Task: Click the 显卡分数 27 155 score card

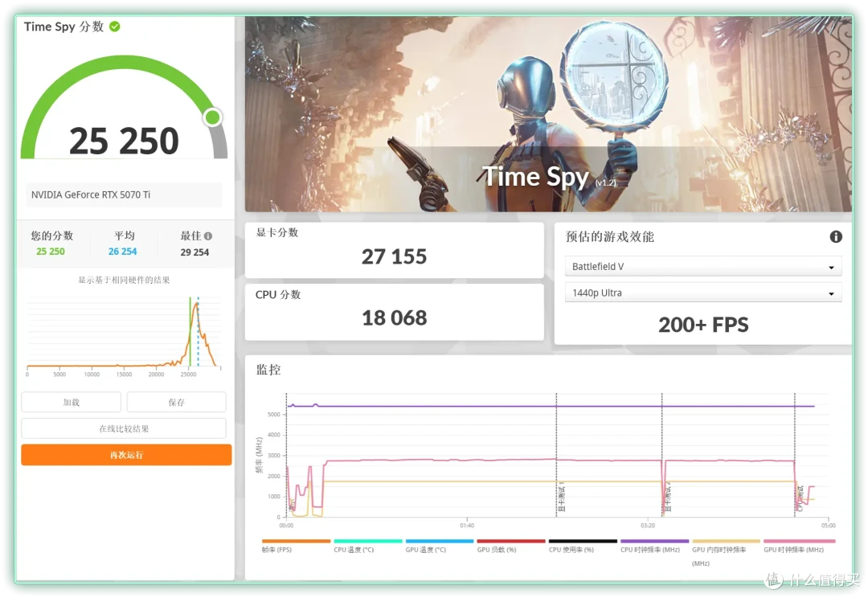Action: tap(394, 250)
